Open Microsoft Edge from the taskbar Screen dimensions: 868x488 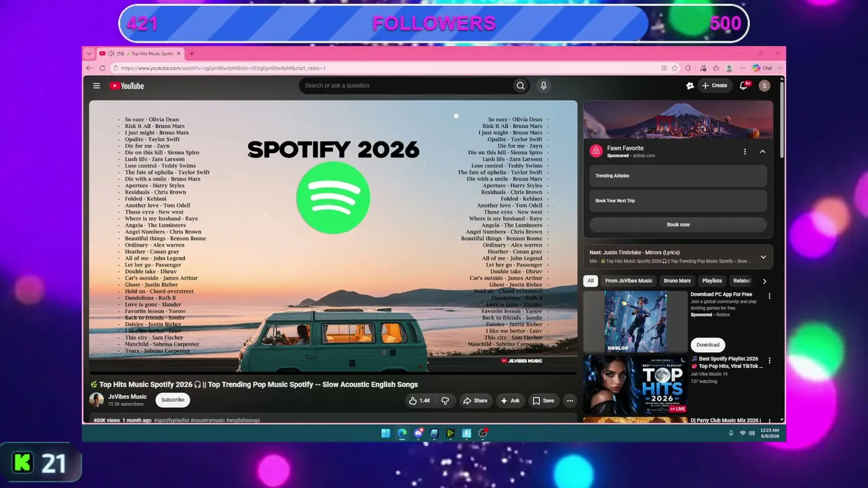(402, 433)
